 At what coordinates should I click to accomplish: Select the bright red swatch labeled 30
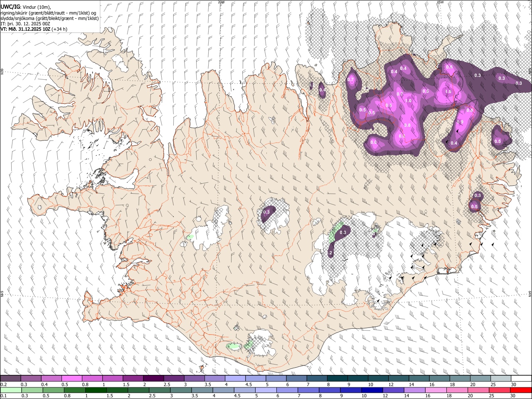click(521, 390)
